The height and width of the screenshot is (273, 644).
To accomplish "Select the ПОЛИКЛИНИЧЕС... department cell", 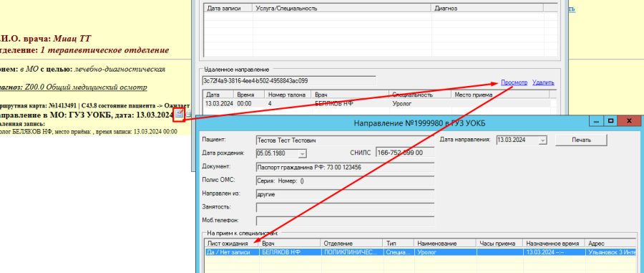I will click(351, 252).
